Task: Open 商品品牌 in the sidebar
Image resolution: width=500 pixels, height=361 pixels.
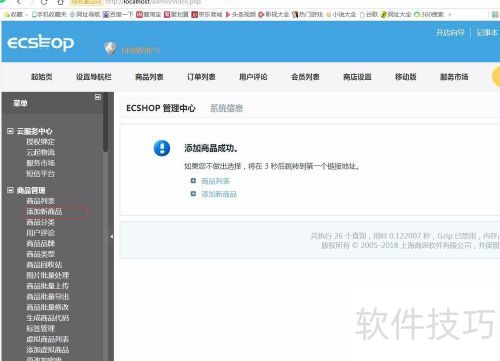Action: click(x=40, y=244)
